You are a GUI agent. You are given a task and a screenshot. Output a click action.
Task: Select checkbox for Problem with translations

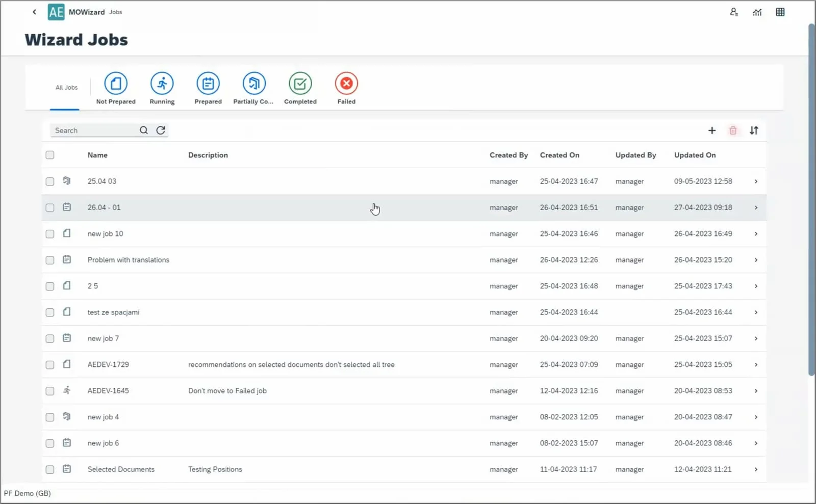click(x=50, y=260)
